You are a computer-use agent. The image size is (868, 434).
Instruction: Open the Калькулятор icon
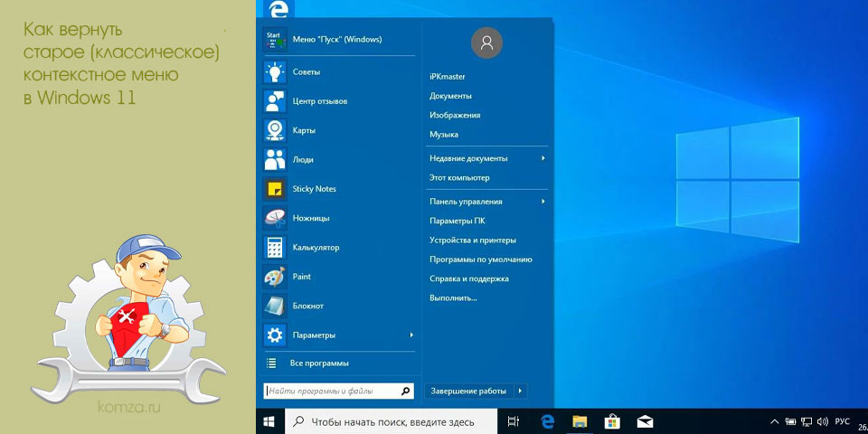click(275, 248)
